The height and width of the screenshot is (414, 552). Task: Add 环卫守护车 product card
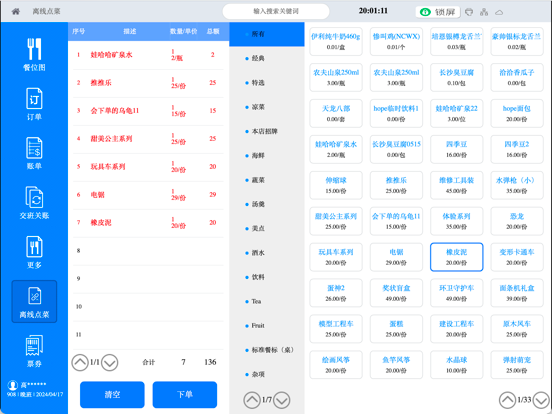(457, 293)
